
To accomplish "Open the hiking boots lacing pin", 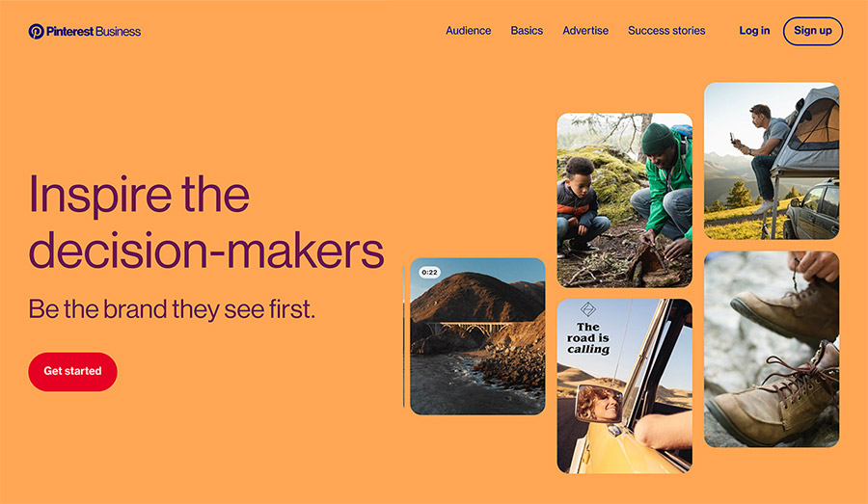I will [772, 349].
